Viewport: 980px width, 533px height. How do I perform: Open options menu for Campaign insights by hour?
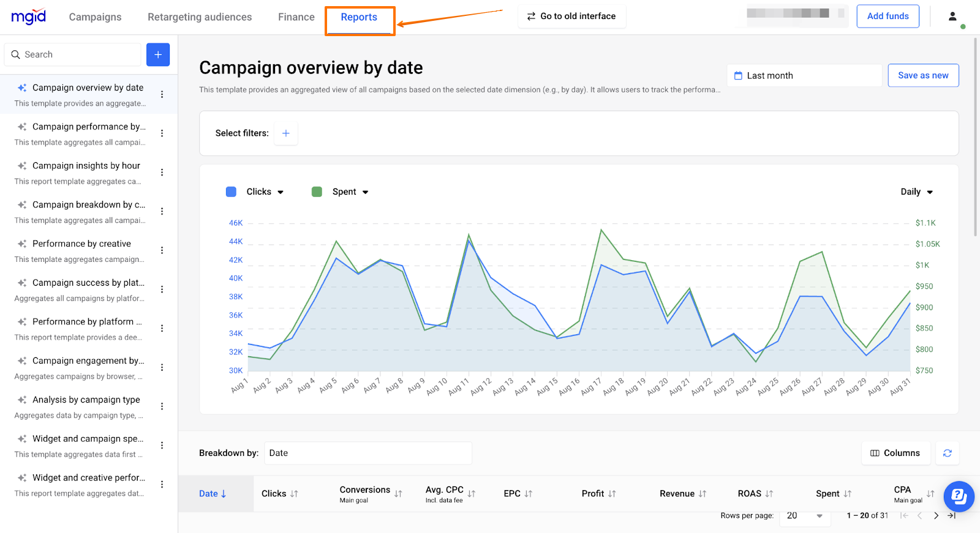pyautogui.click(x=162, y=173)
